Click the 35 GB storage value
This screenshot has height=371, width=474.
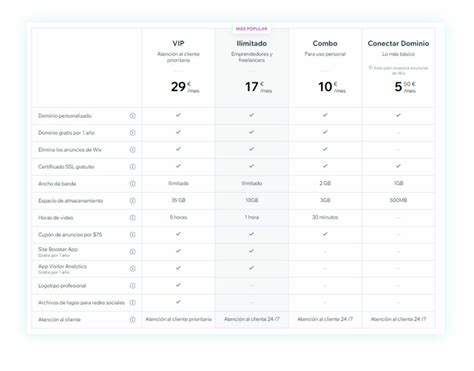[178, 200]
